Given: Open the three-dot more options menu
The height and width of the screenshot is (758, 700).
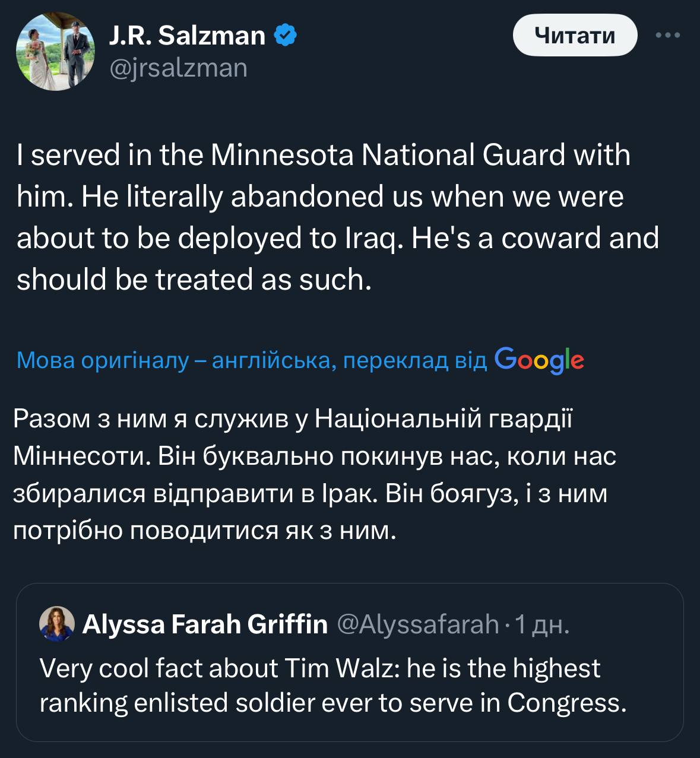Looking at the screenshot, I should point(667,36).
